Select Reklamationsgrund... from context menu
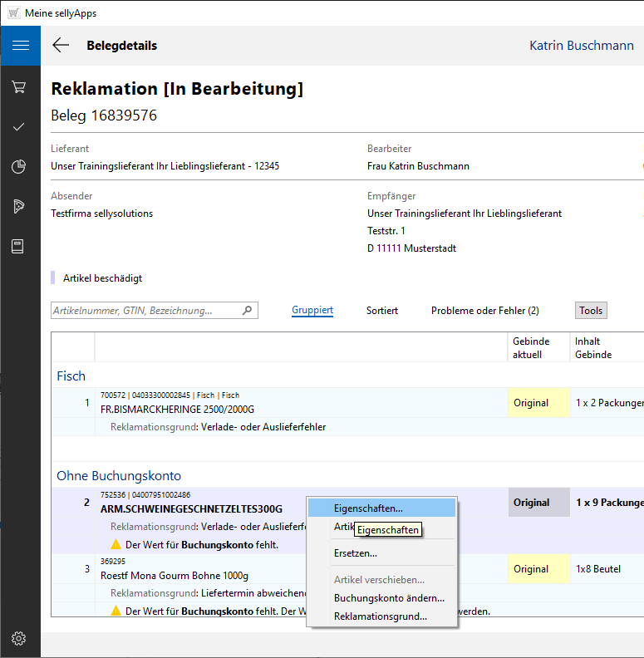The height and width of the screenshot is (658, 644). pyautogui.click(x=381, y=616)
